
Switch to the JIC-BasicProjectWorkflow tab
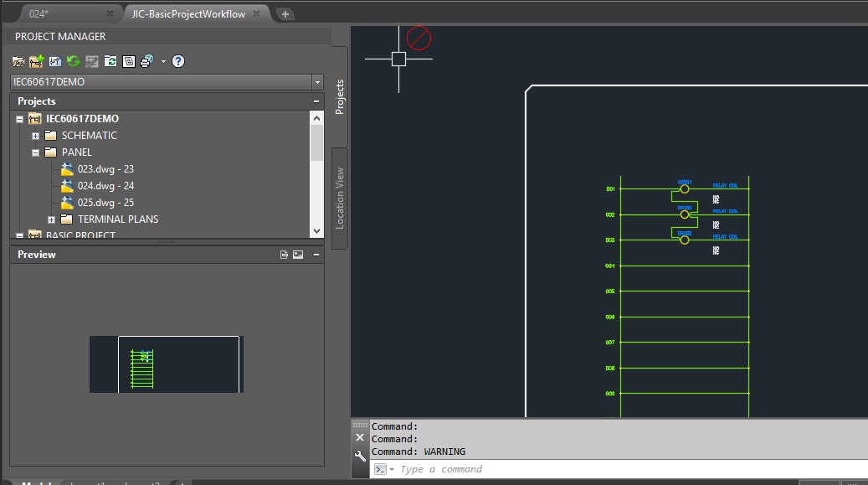pos(188,14)
